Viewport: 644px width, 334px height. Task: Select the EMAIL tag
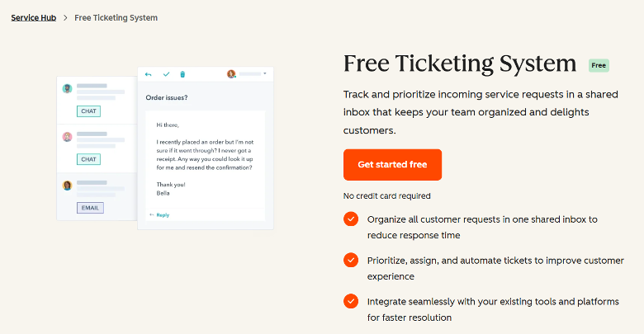(90, 208)
